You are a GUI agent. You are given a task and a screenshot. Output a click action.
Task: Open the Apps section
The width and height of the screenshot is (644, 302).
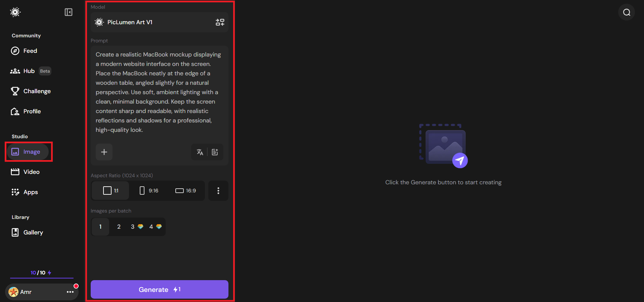pyautogui.click(x=24, y=192)
